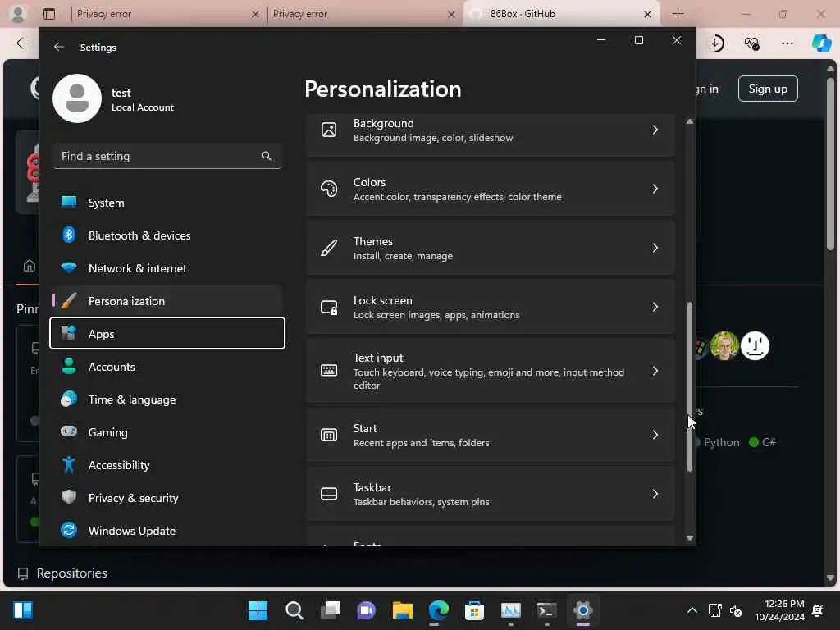Screen dimensions: 840x630
Task: Open the Copilot sidebar icon
Action: pos(821,43)
